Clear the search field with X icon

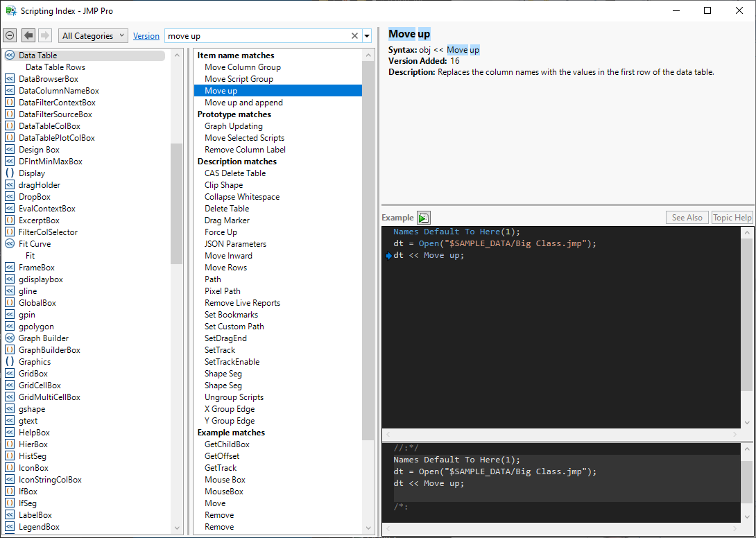tap(354, 36)
